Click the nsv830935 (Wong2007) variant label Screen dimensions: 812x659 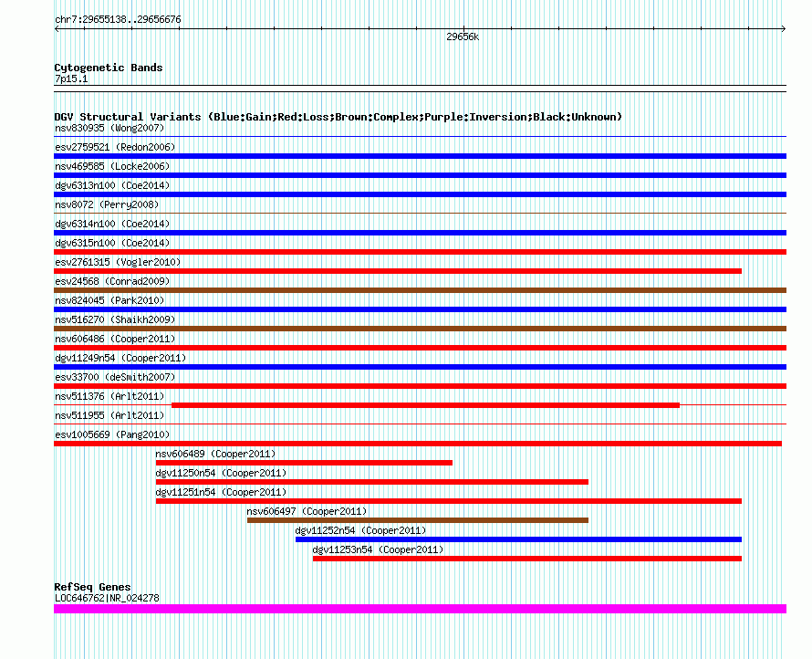click(109, 128)
